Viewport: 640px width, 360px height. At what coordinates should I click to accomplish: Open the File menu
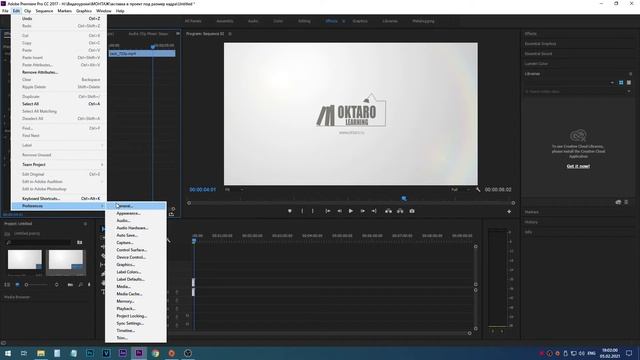point(5,11)
